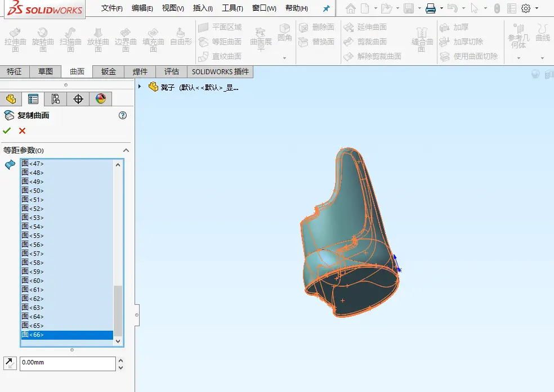
Task: Open the Options gear icon
Action: [x=526, y=8]
